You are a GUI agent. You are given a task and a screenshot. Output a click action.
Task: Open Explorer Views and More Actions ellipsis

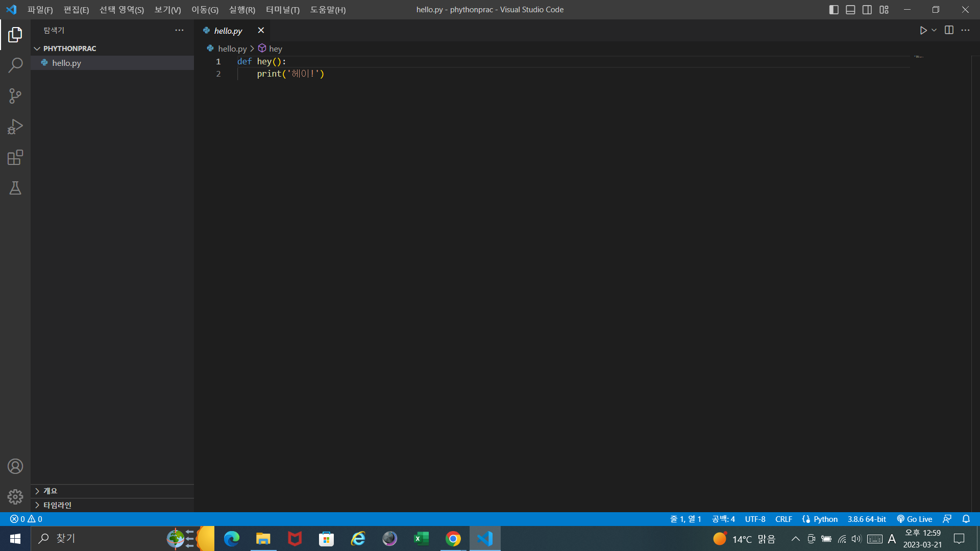point(179,30)
